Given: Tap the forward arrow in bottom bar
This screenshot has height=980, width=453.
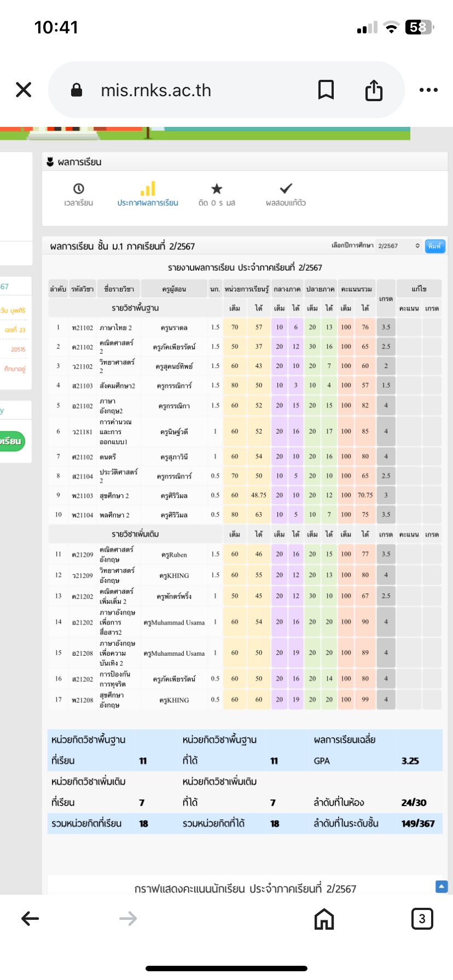Looking at the screenshot, I should pos(128,919).
